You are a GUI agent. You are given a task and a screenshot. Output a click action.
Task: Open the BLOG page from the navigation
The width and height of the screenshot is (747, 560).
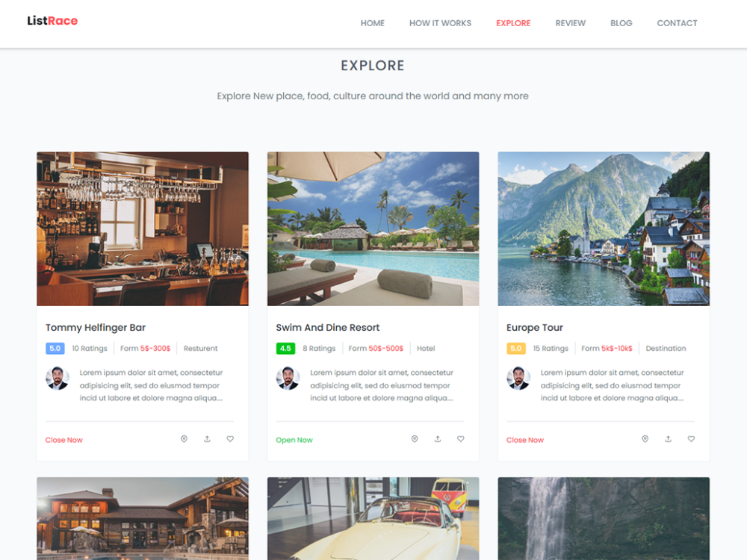pos(621,23)
